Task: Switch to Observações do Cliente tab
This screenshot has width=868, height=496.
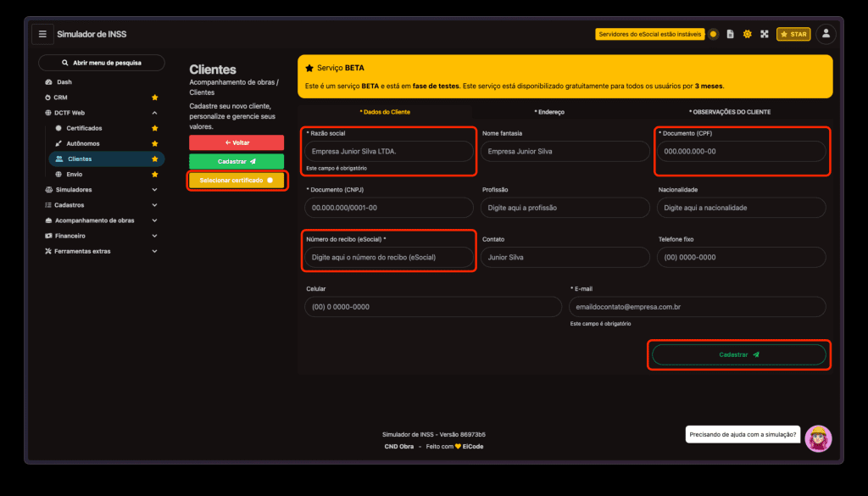Action: click(730, 112)
